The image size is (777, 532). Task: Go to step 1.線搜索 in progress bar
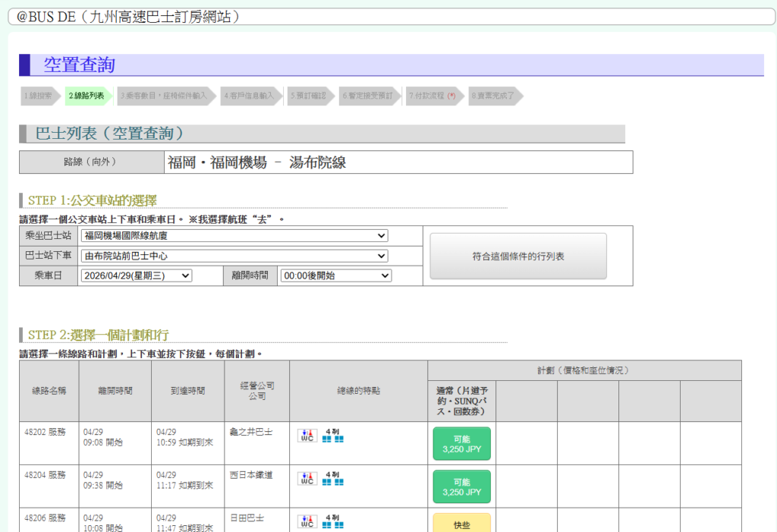click(x=38, y=96)
